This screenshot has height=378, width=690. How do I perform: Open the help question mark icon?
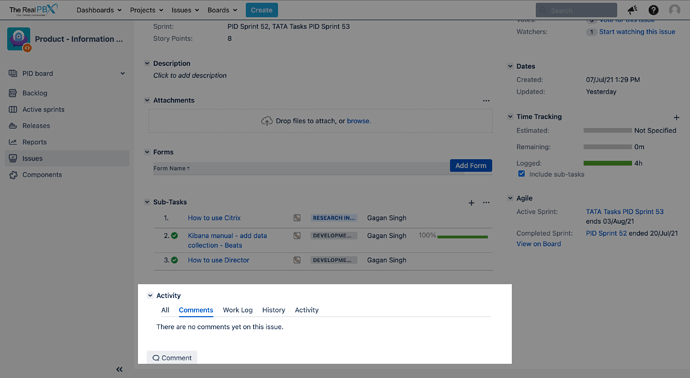tap(653, 10)
